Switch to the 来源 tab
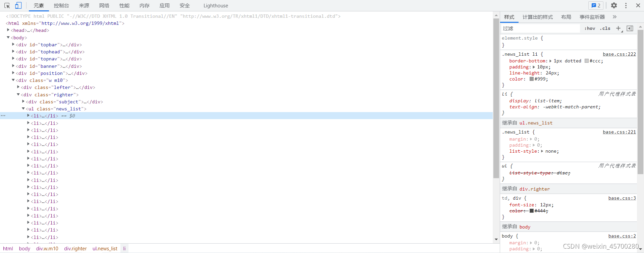 pos(84,6)
